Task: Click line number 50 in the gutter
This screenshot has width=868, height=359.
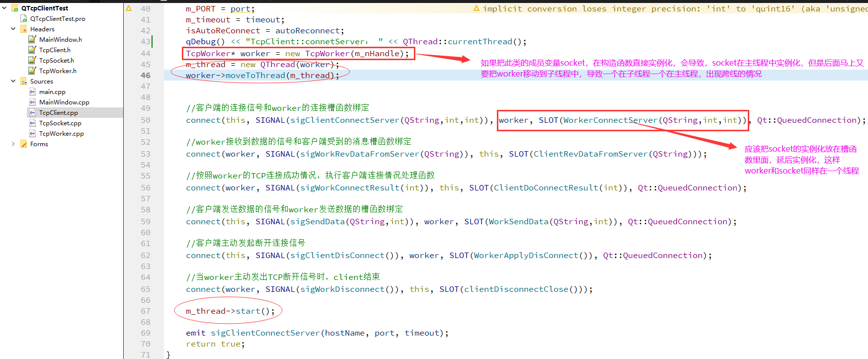Action: pyautogui.click(x=146, y=120)
